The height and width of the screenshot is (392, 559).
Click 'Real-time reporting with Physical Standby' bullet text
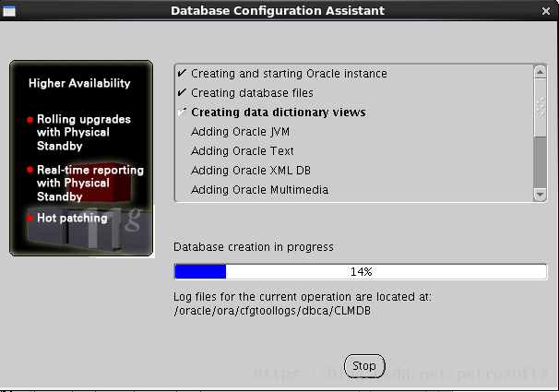(90, 184)
